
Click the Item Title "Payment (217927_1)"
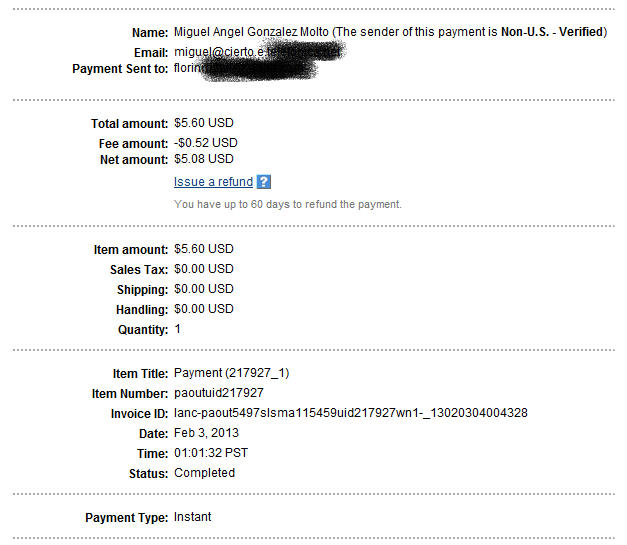[x=231, y=373]
